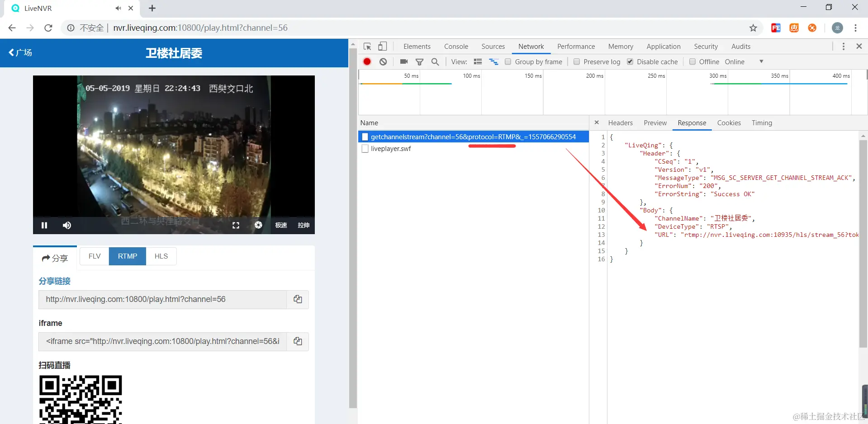
Task: Enter fullscreen in the video player
Action: tap(236, 225)
